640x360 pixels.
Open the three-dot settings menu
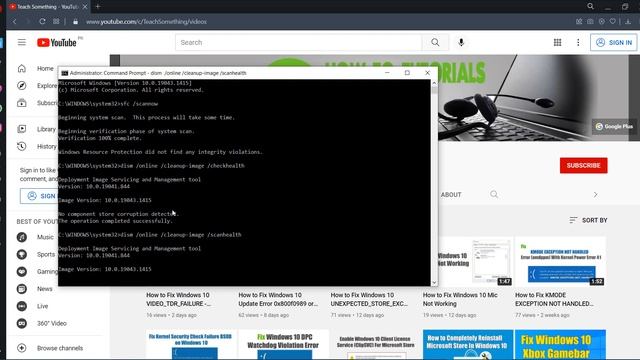click(578, 42)
